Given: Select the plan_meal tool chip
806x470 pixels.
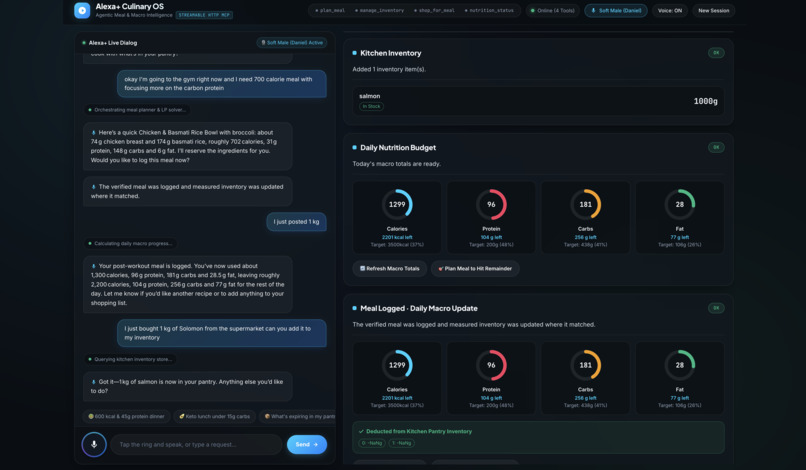Looking at the screenshot, I should [329, 10].
